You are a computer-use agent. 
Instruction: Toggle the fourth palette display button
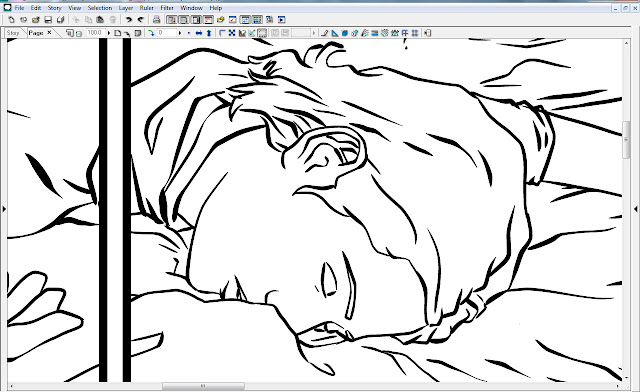point(208,20)
